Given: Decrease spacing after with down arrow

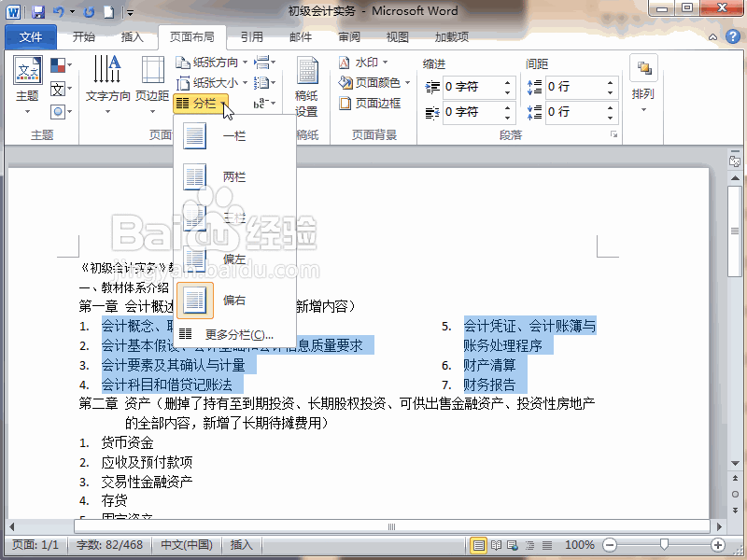Looking at the screenshot, I should (x=611, y=118).
